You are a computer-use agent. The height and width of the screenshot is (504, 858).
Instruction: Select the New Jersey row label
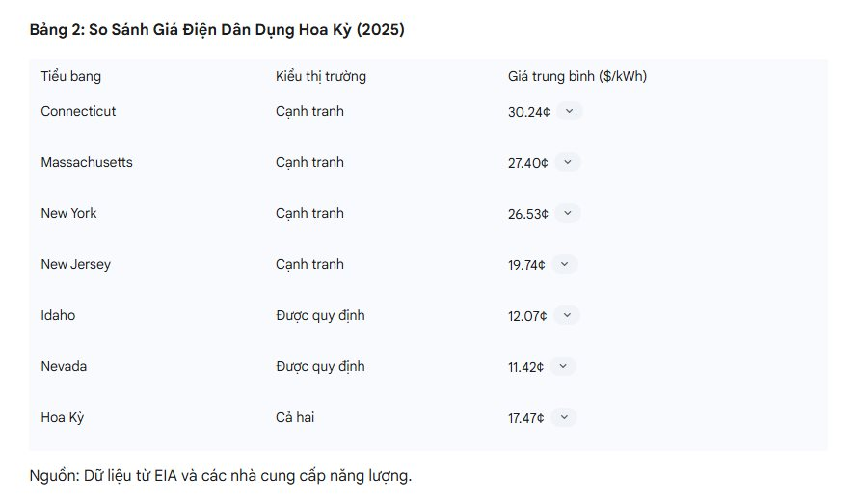coord(75,264)
